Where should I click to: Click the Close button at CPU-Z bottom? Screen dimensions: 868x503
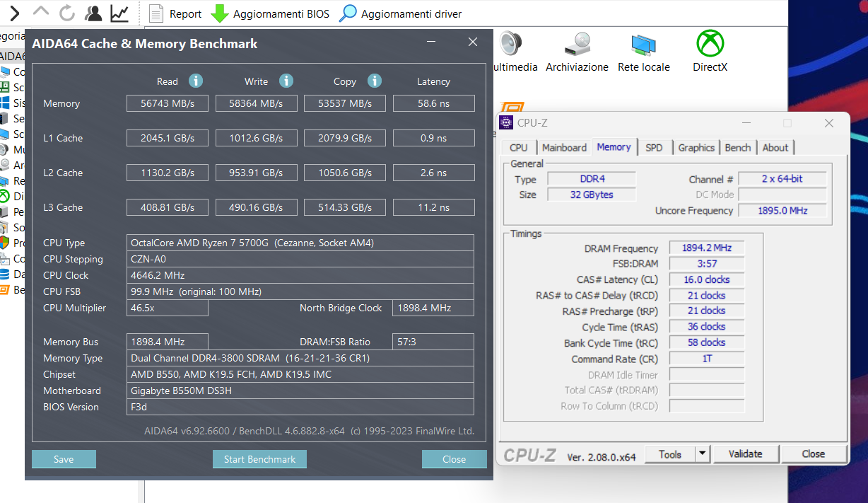point(813,454)
